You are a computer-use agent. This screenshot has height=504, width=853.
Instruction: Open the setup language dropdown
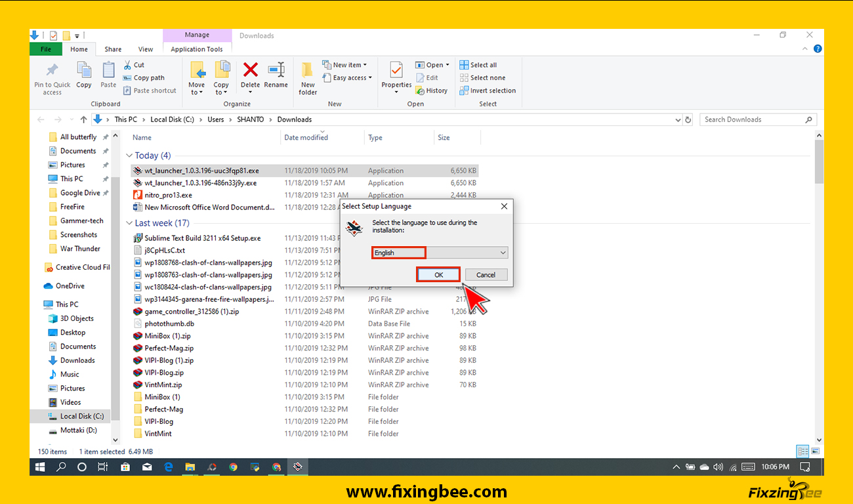503,253
